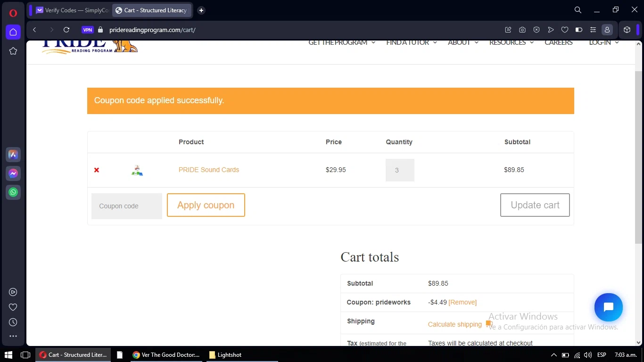Click the Apply coupon button
Image resolution: width=644 pixels, height=362 pixels.
click(x=206, y=205)
